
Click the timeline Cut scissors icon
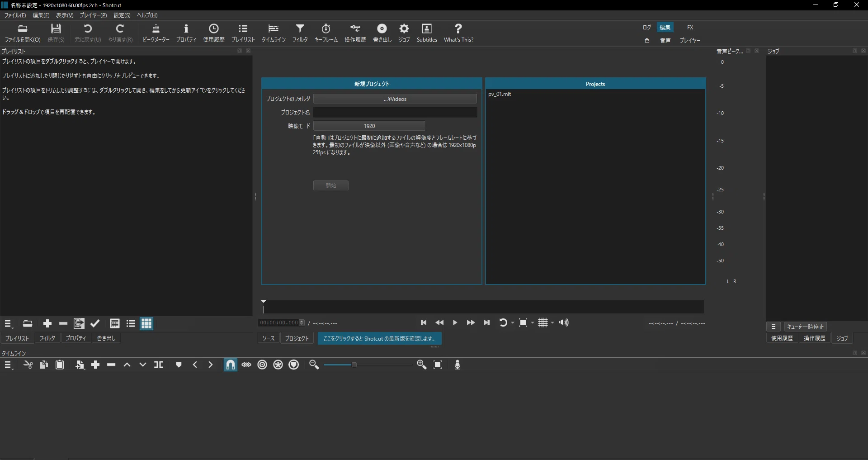point(28,365)
